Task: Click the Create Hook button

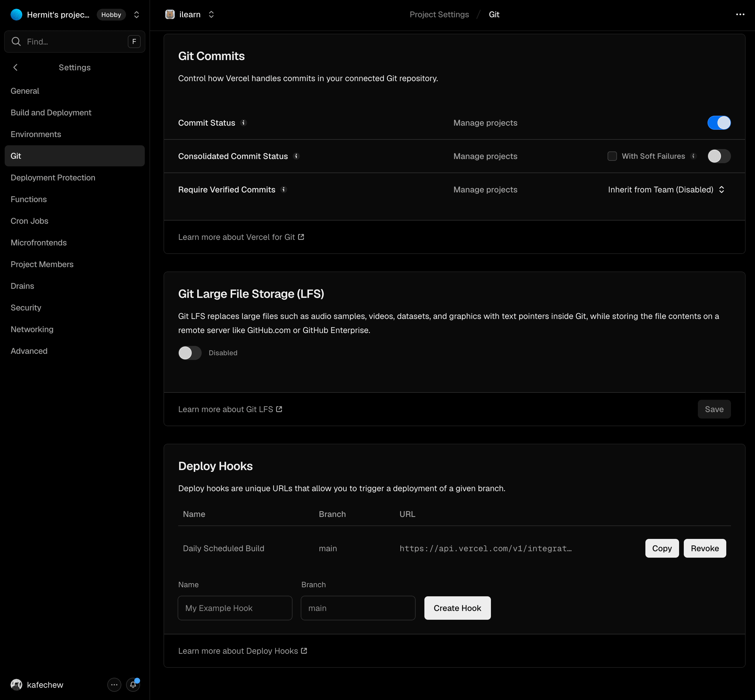Action: (457, 607)
